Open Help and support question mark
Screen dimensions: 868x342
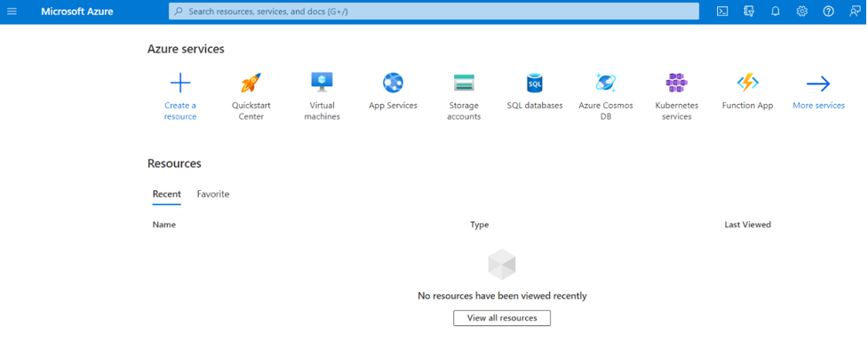pos(828,11)
